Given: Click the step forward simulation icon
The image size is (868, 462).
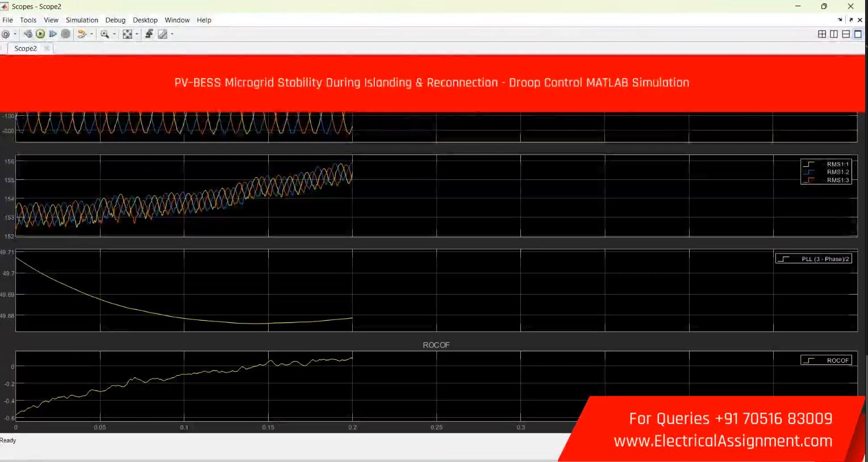Looking at the screenshot, I should 53,34.
